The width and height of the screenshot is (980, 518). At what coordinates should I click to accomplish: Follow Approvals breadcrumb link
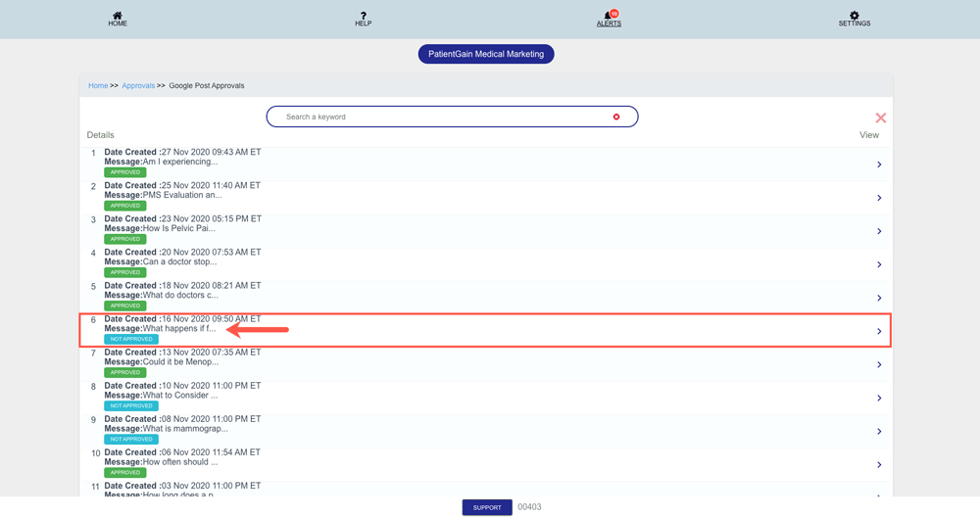tap(138, 85)
